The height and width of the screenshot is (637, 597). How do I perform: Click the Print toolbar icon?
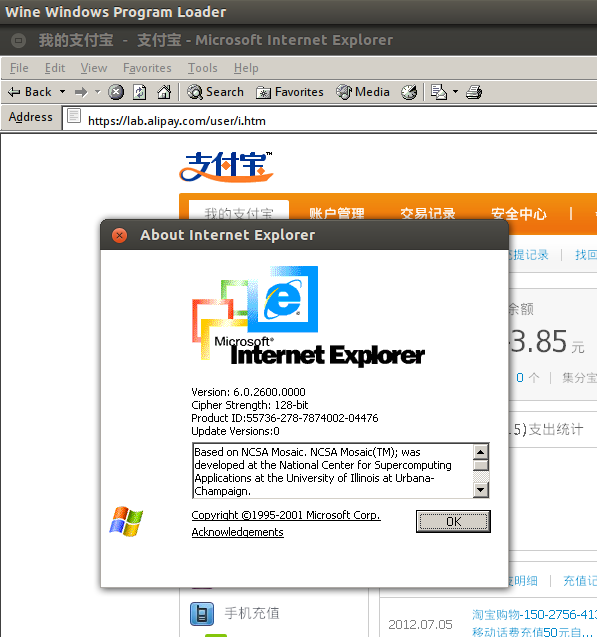coord(474,92)
